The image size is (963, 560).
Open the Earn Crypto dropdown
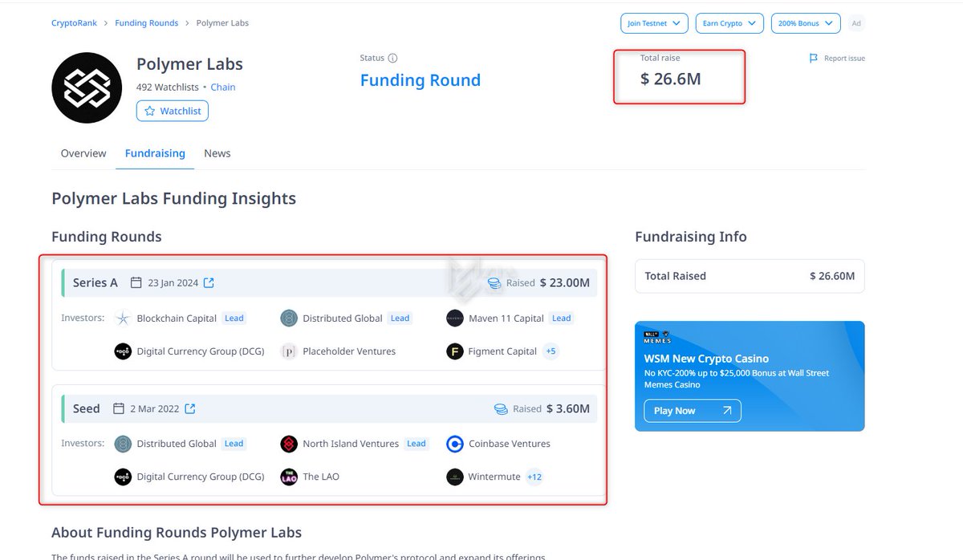(x=729, y=23)
